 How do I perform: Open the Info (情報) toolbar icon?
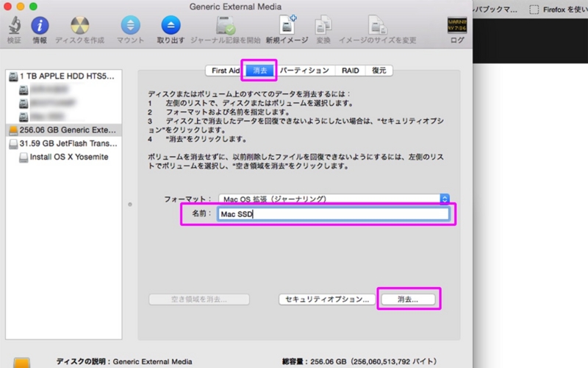pyautogui.click(x=40, y=26)
